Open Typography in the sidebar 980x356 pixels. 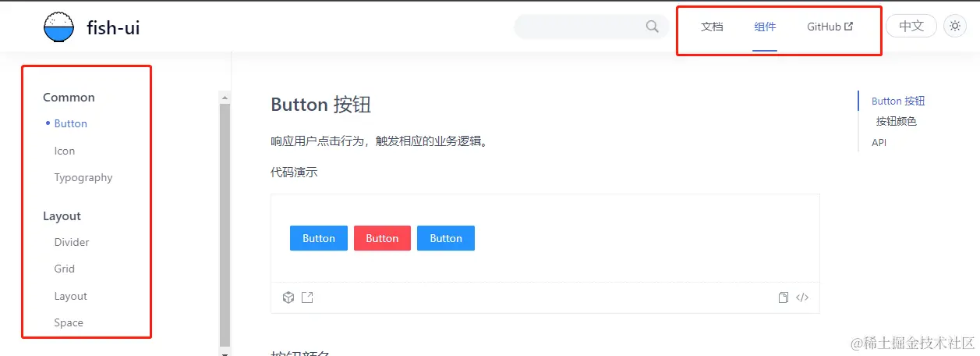(x=83, y=177)
